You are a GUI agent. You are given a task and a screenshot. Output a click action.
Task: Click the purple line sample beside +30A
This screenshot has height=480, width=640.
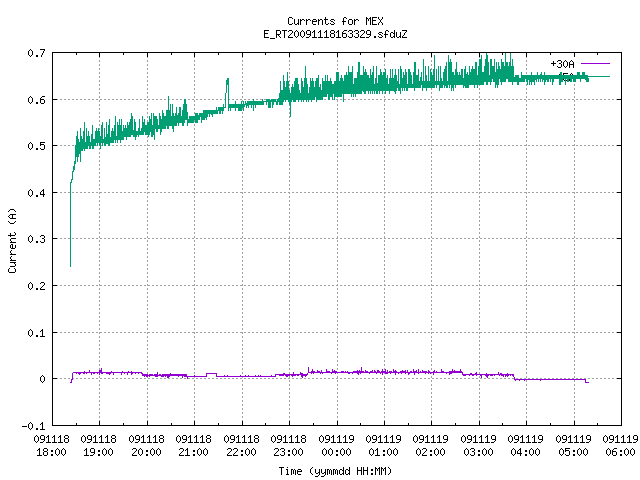point(595,64)
